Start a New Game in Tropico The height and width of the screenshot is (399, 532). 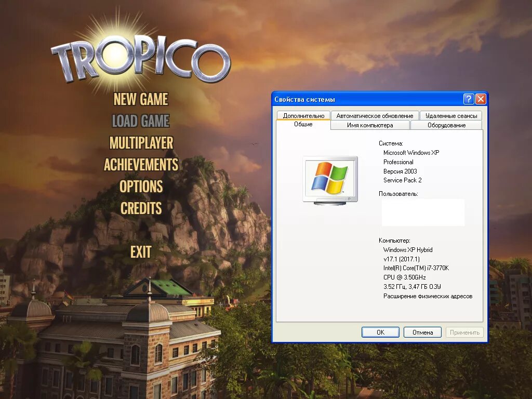(x=141, y=99)
